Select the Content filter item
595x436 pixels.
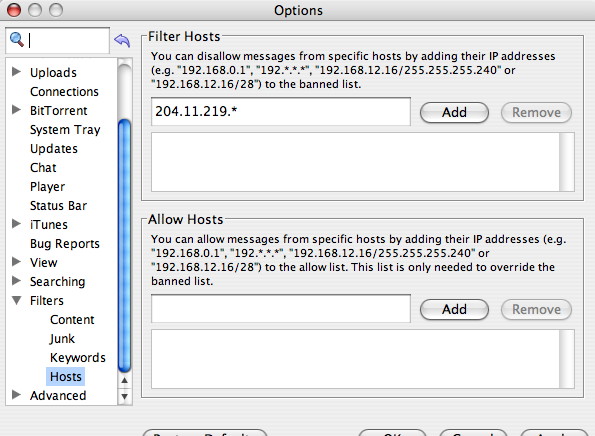72,320
